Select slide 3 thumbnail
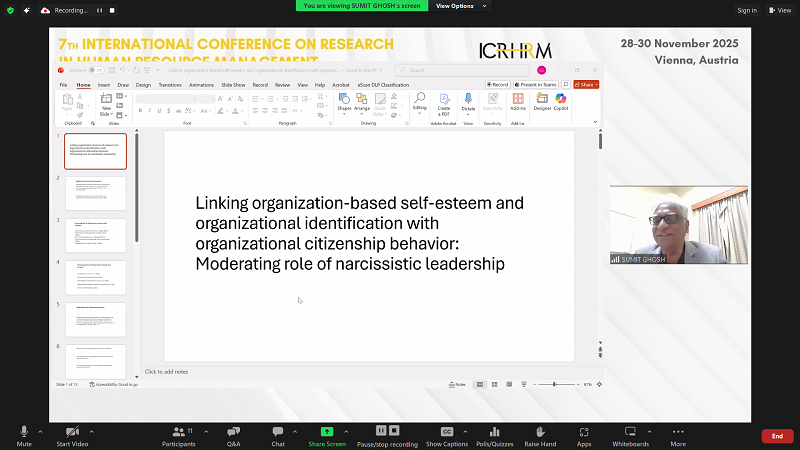 pyautogui.click(x=95, y=235)
